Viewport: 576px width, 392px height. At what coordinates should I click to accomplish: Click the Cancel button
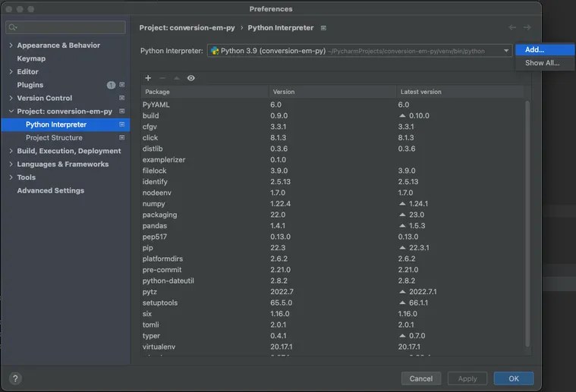421,378
